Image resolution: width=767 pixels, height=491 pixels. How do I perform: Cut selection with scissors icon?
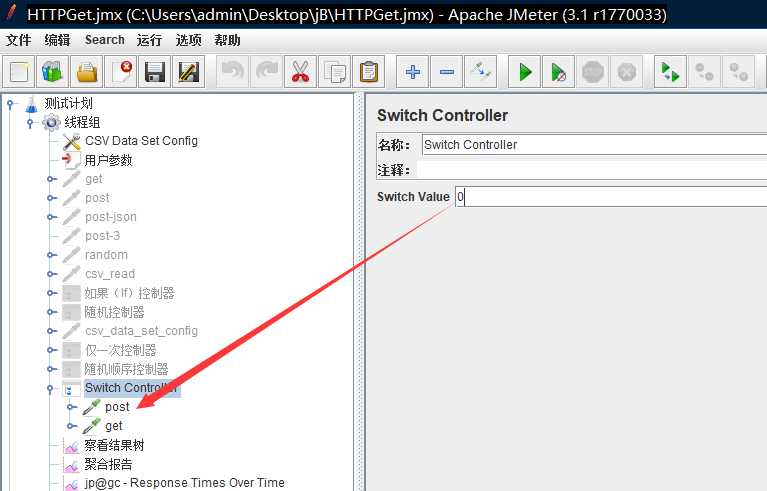pos(300,72)
